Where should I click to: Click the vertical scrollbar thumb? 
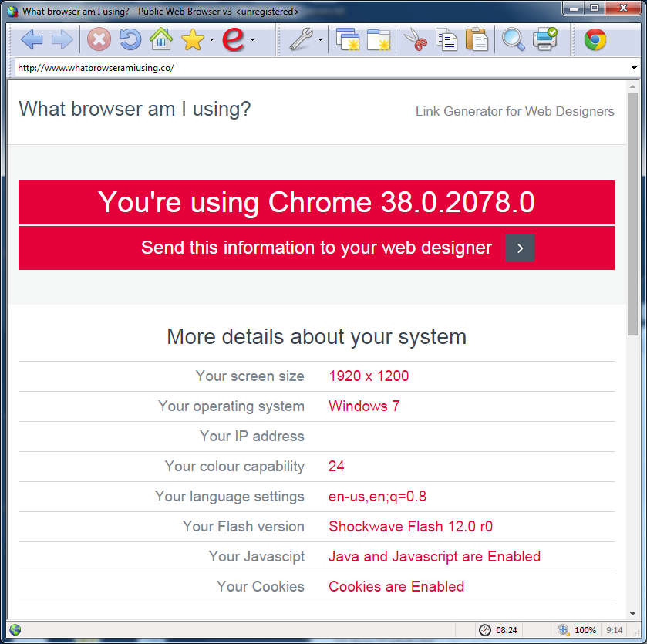632,214
